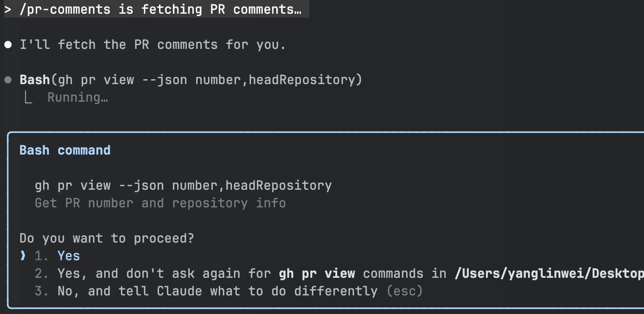The image size is (644, 314).
Task: Click the white bullet before "I'll fetch"
Action: 8,45
